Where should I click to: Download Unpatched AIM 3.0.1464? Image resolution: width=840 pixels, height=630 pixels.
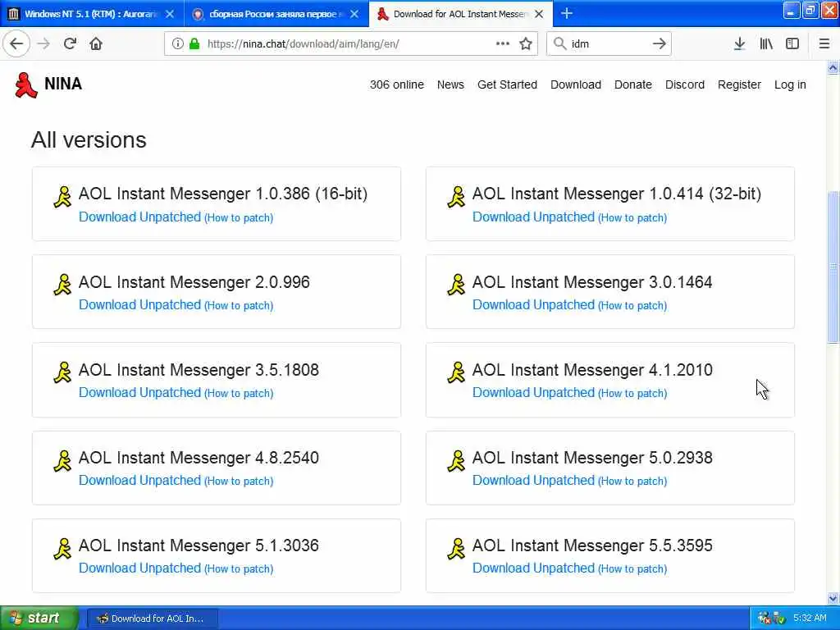click(533, 305)
